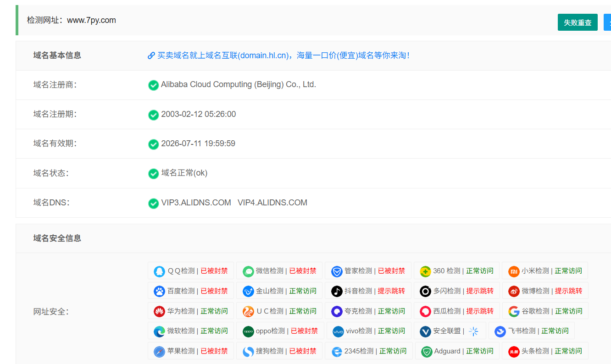Click the 安全联盟 loading status entry

[450, 331]
